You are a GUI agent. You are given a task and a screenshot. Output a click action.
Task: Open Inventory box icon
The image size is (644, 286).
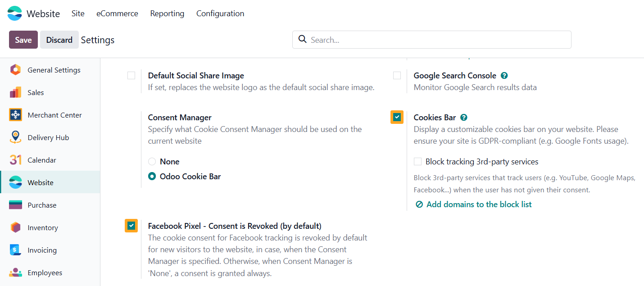tap(15, 227)
